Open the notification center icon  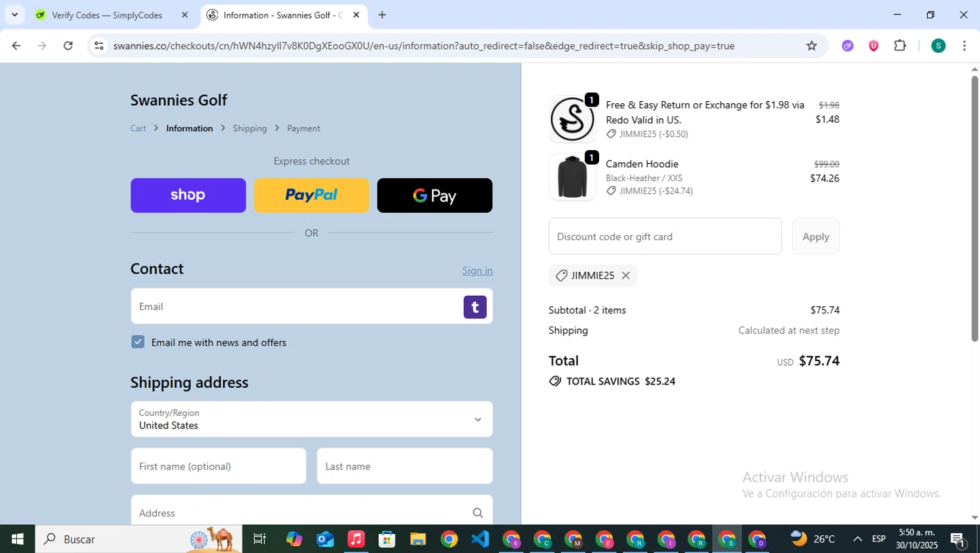pyautogui.click(x=958, y=539)
